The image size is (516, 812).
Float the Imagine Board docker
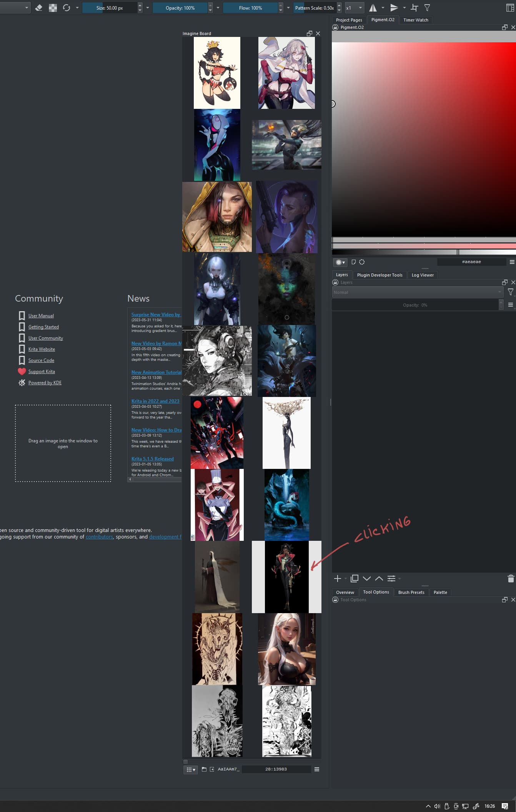[x=310, y=33]
